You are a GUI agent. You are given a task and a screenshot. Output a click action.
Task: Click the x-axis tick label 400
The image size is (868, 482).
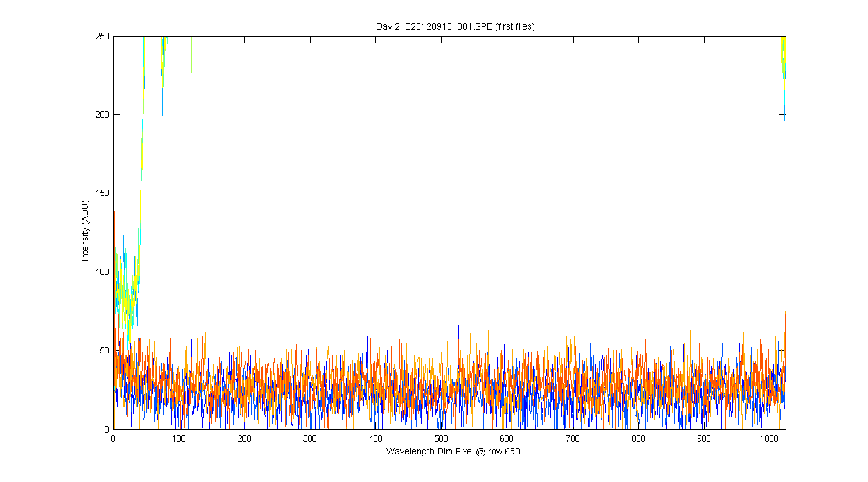[375, 438]
